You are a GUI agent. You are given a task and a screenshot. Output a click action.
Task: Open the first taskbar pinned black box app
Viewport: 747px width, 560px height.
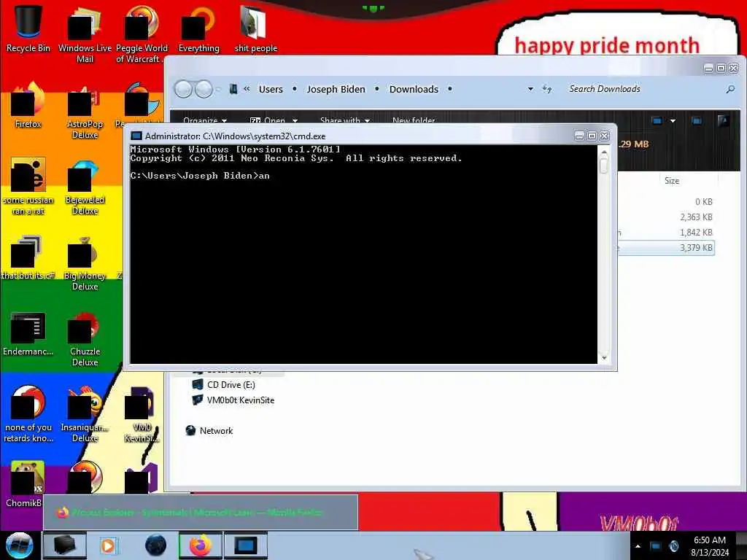65,545
